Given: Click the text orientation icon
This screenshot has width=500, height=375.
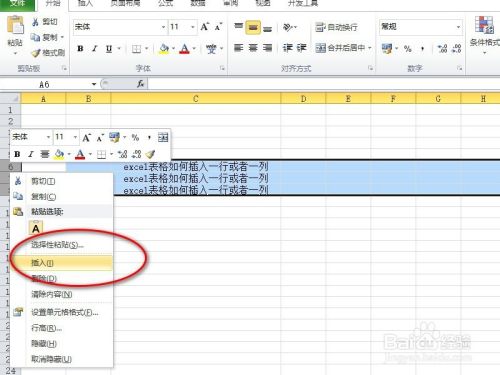Looking at the screenshot, I should (x=289, y=27).
